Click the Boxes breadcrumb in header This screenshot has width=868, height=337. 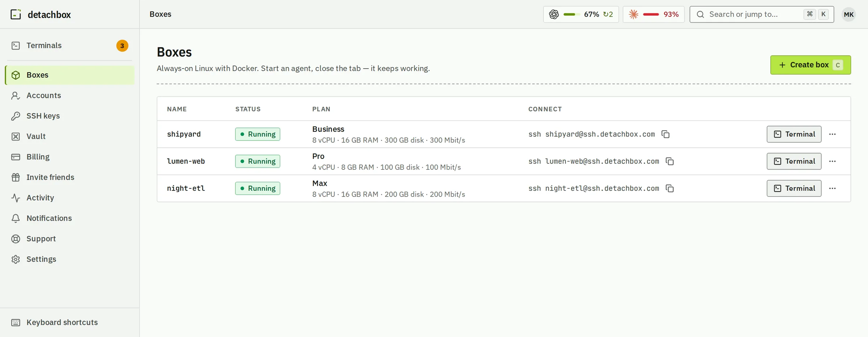161,14
